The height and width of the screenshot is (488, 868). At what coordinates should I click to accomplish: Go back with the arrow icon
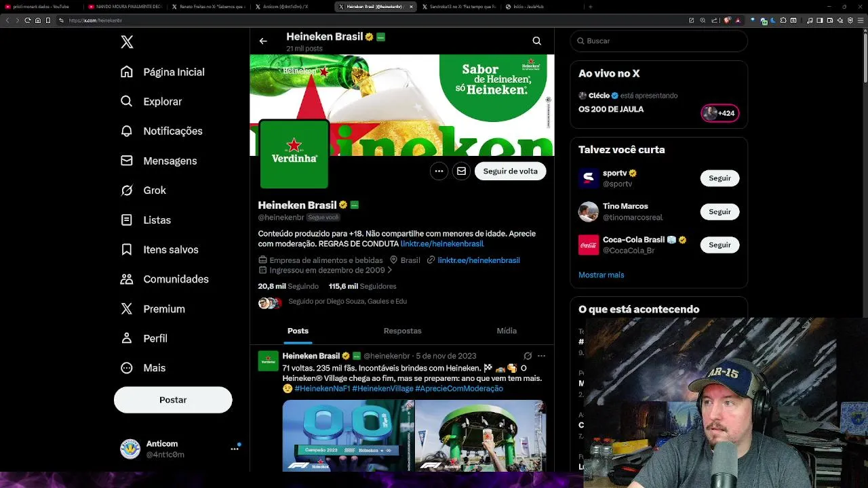click(x=263, y=41)
